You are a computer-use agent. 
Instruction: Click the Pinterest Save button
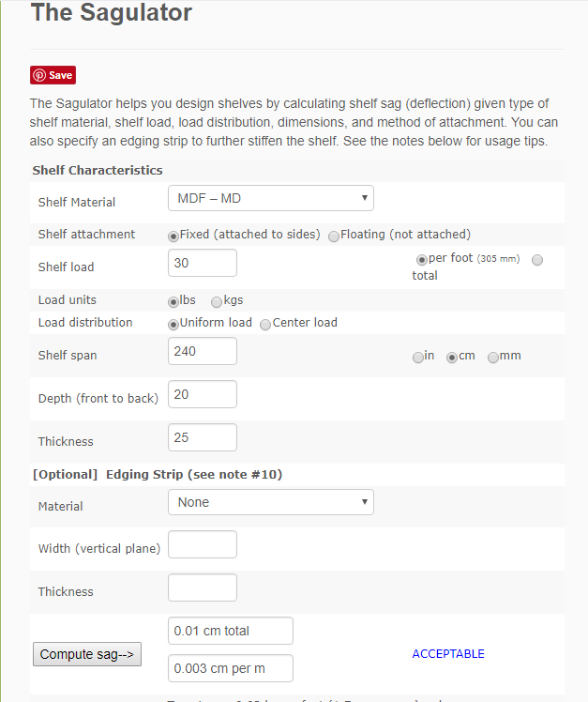(x=53, y=76)
